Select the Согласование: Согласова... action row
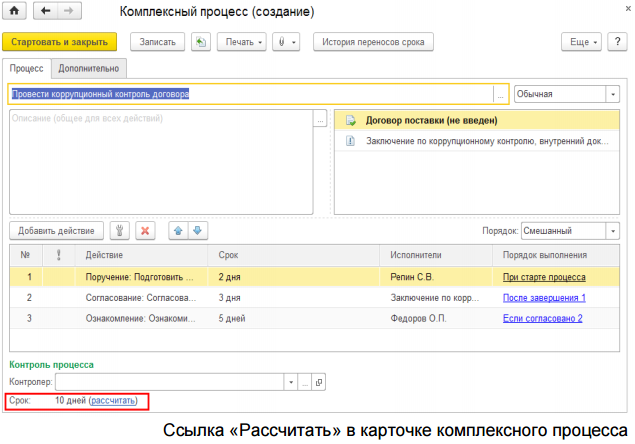The image size is (635, 444). pyautogui.click(x=314, y=298)
